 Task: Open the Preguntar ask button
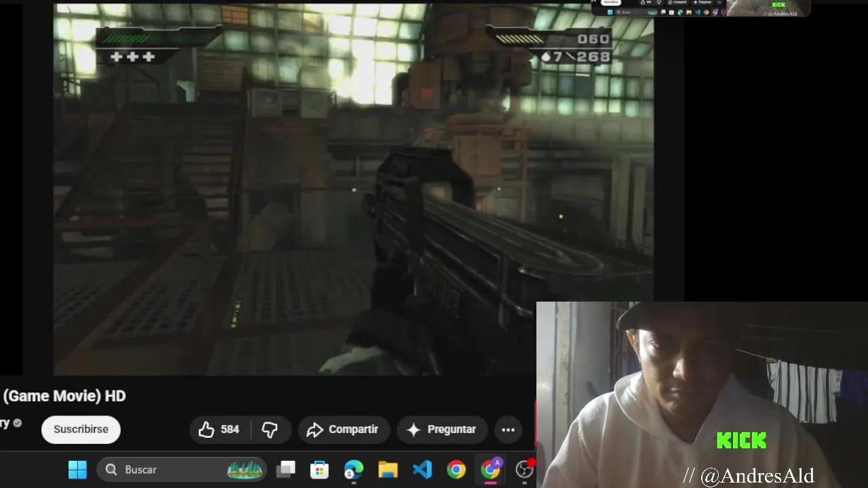click(x=441, y=429)
